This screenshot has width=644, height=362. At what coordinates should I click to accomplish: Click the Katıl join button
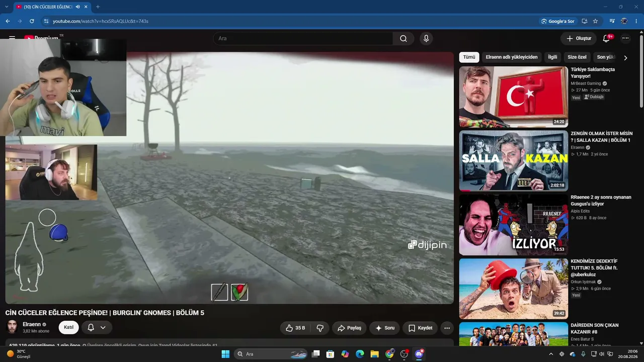point(69,327)
